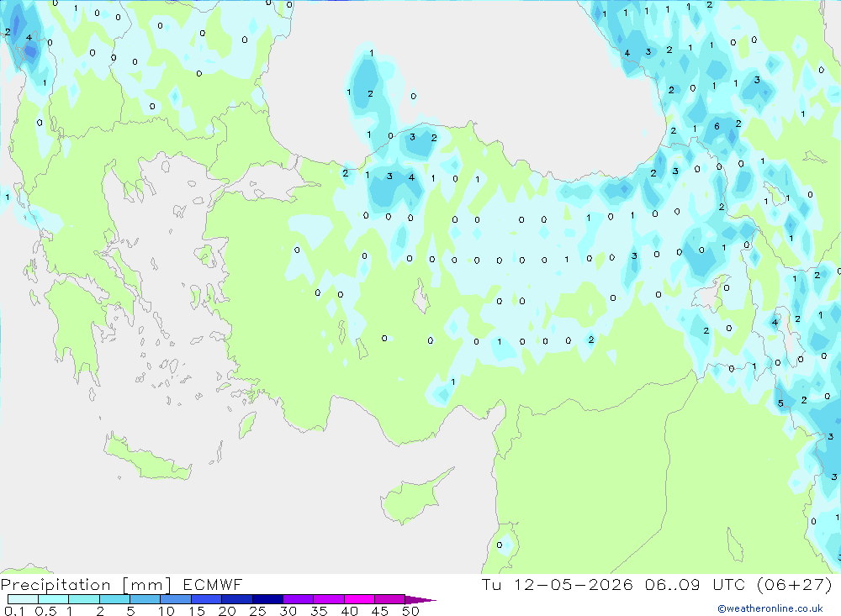Click the 0.5–1 mm legend color swatch
Image resolution: width=841 pixels, height=616 pixels.
click(x=54, y=599)
